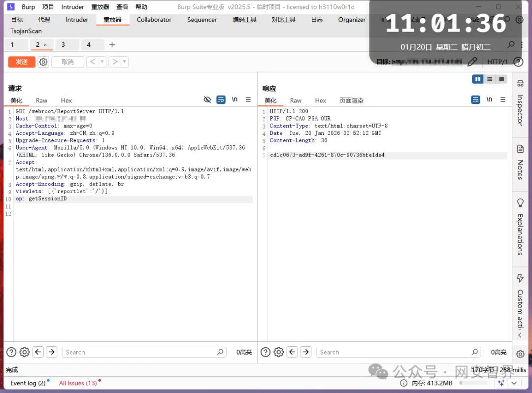Open the 对比工具 comparer tab

coord(283,20)
